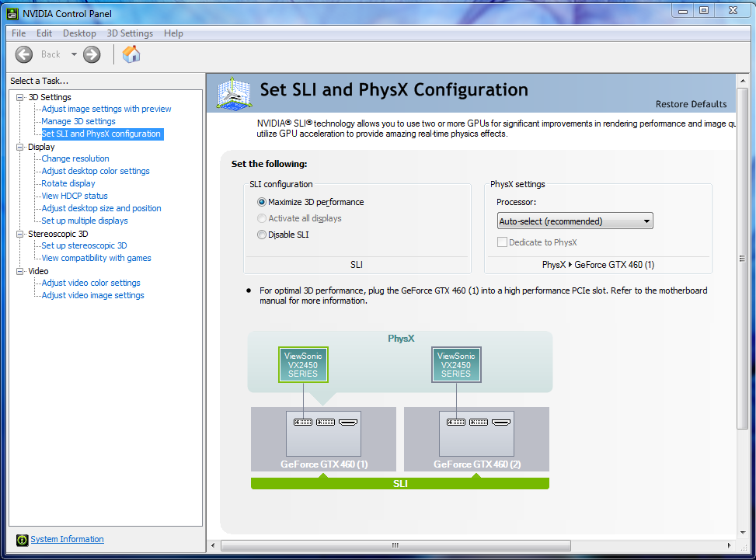
Task: Click the NVIDIA Control Panel title icon
Action: pyautogui.click(x=12, y=13)
